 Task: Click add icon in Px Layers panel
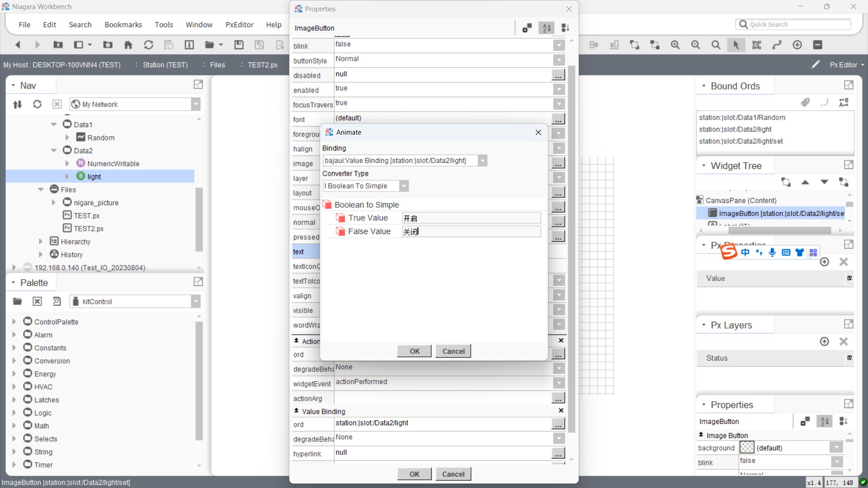(x=824, y=342)
